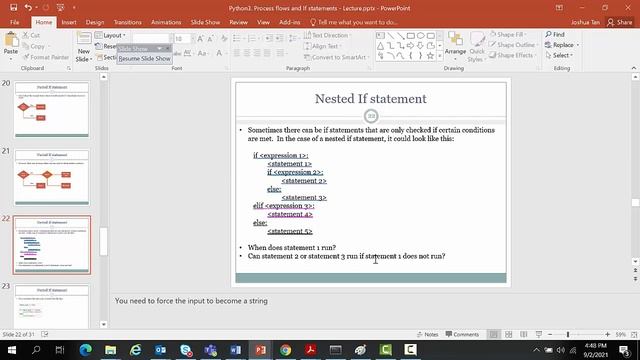Click the Format Painter command
The width and height of the screenshot is (640, 360).
46,57
